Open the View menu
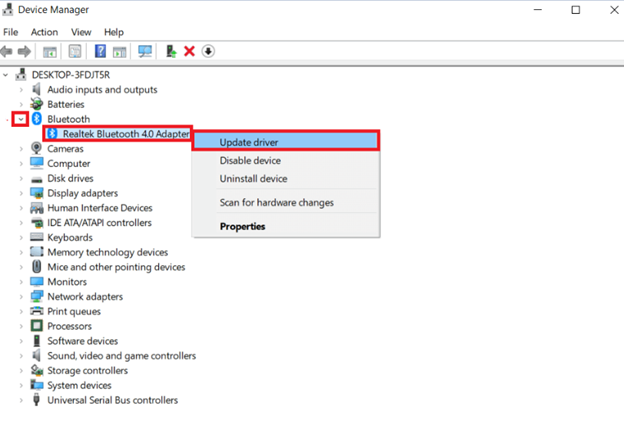Screen dimensions: 628x421 81,32
